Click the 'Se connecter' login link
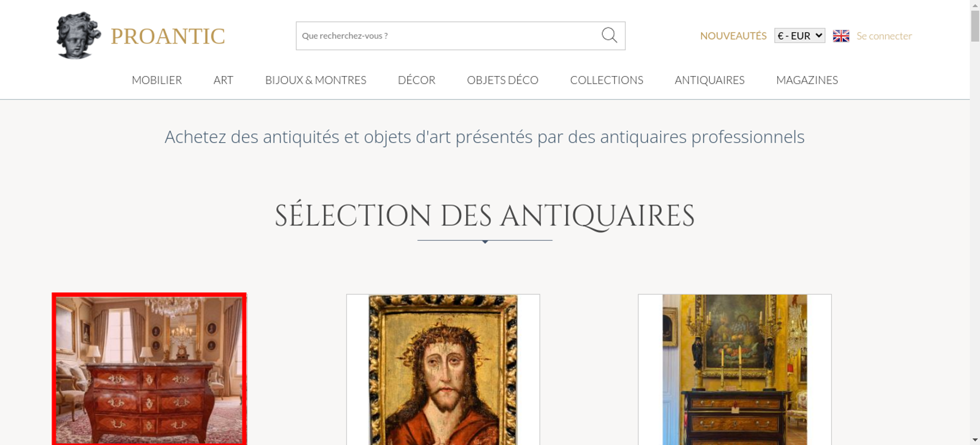The image size is (980, 445). coord(884,36)
